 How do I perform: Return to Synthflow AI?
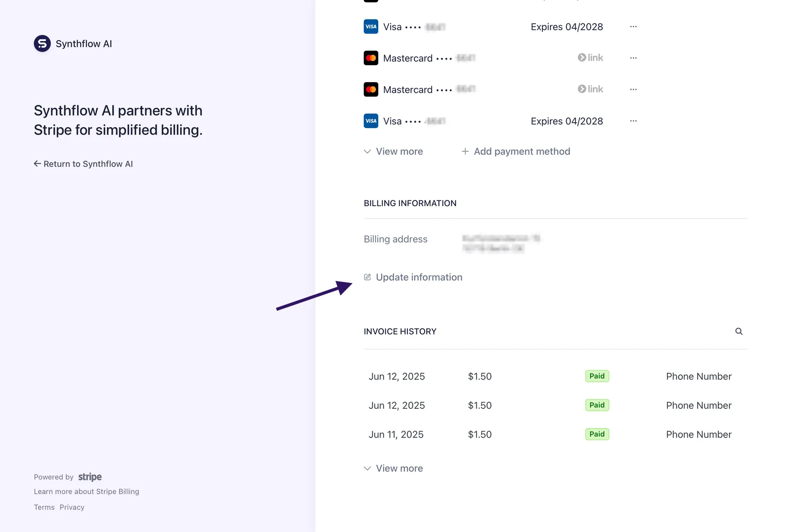83,164
